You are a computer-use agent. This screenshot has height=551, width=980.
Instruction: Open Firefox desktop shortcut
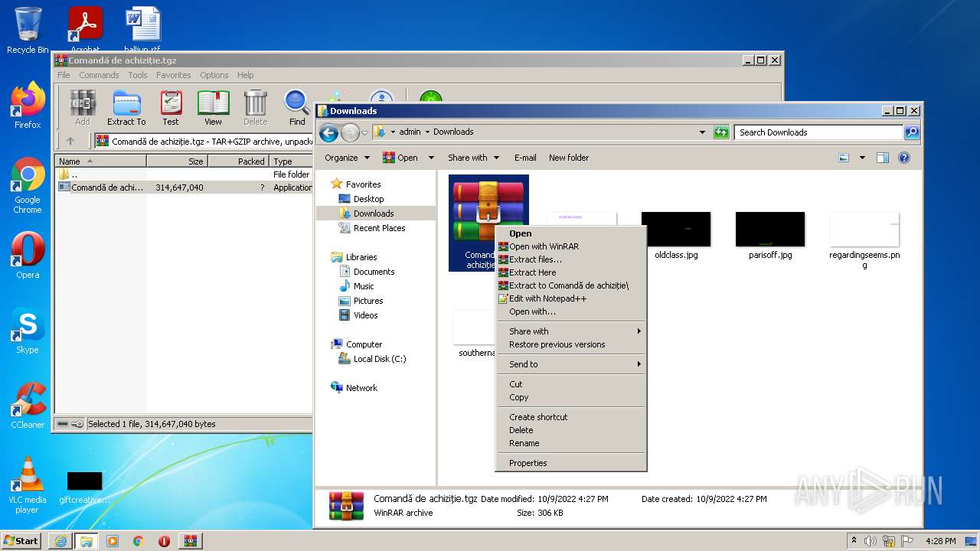coord(28,106)
